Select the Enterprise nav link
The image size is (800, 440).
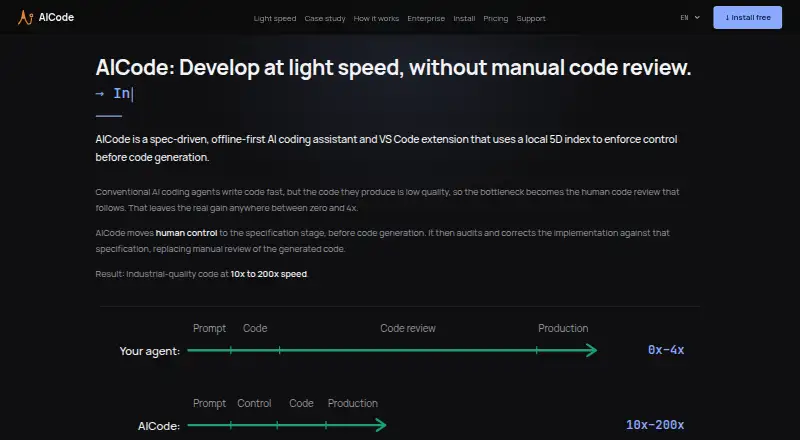coord(426,18)
